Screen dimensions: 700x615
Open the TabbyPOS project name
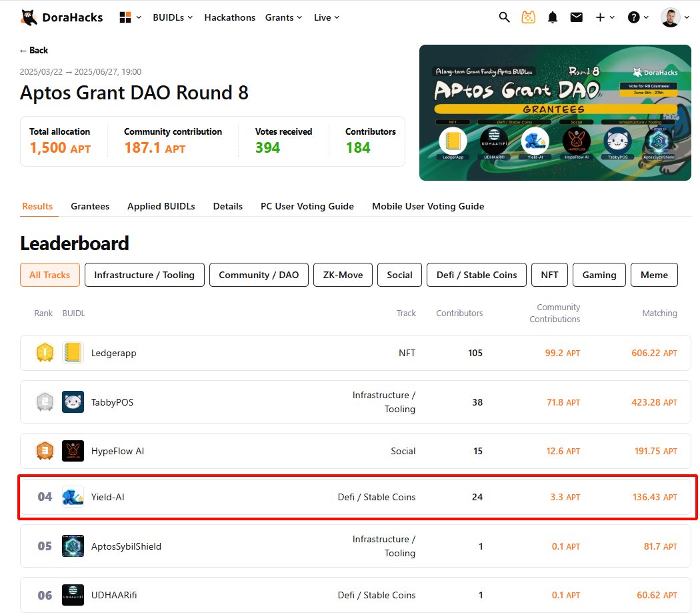tap(112, 402)
